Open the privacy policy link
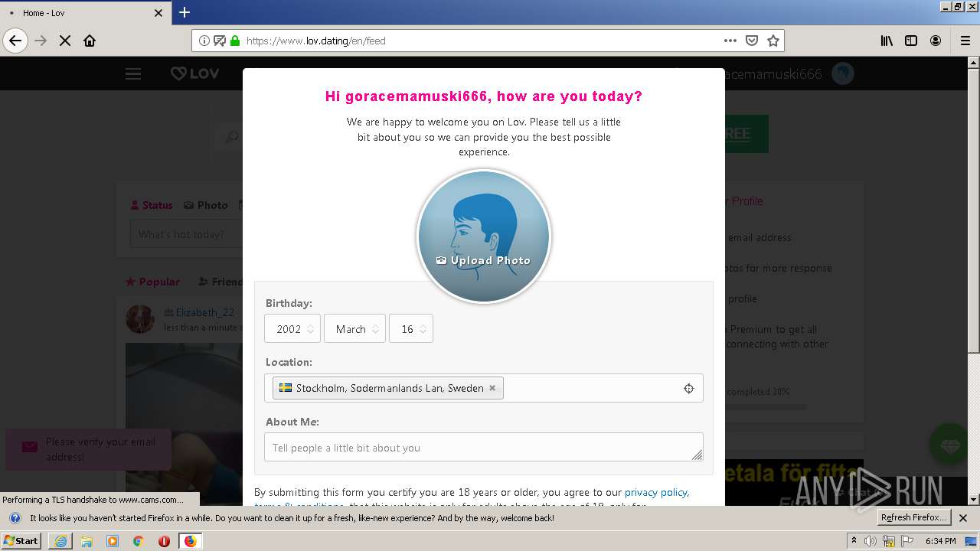The height and width of the screenshot is (551, 980). pyautogui.click(x=656, y=492)
